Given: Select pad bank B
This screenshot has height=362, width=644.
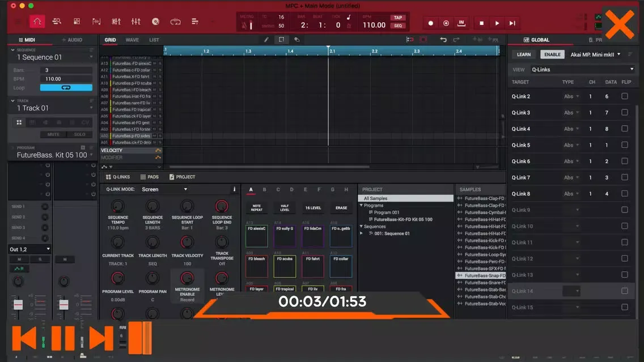Looking at the screenshot, I should pyautogui.click(x=265, y=190).
